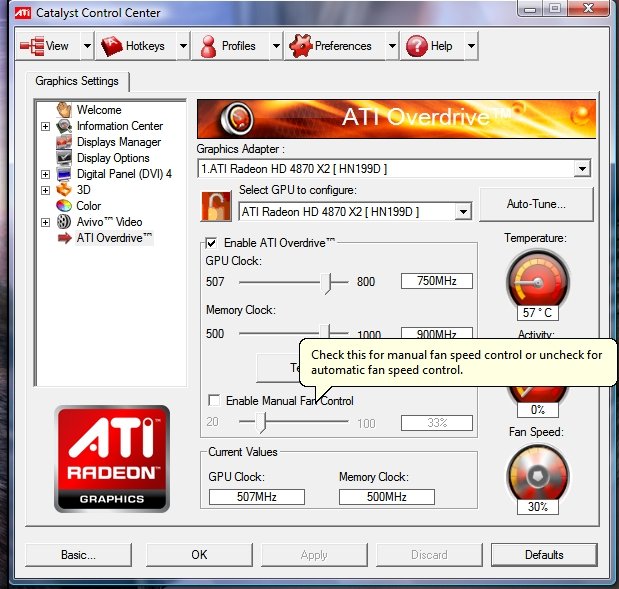Check Enable Manual Fan Control

(214, 400)
